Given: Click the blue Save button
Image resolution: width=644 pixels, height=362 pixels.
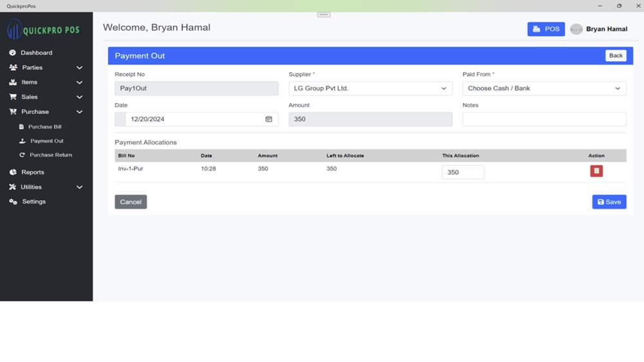Looking at the screenshot, I should [609, 202].
